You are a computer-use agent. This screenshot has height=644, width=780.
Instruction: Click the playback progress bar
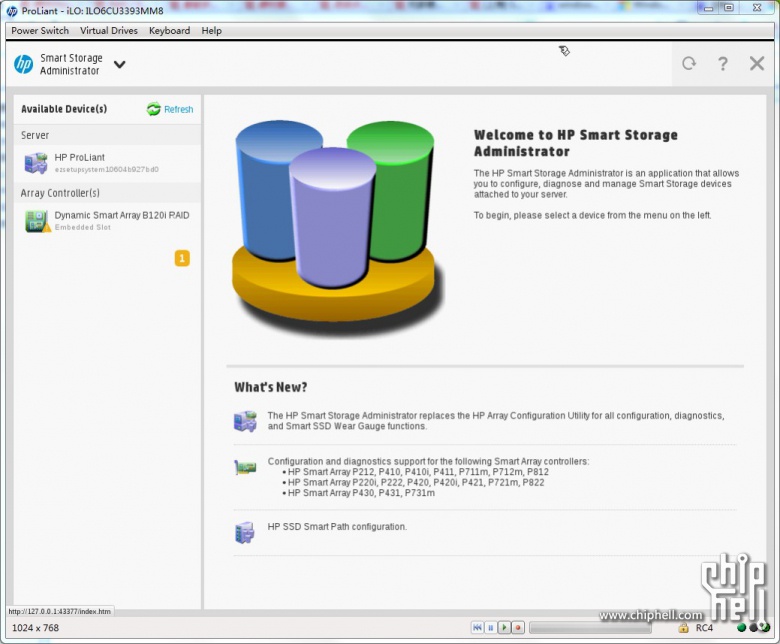click(590, 628)
